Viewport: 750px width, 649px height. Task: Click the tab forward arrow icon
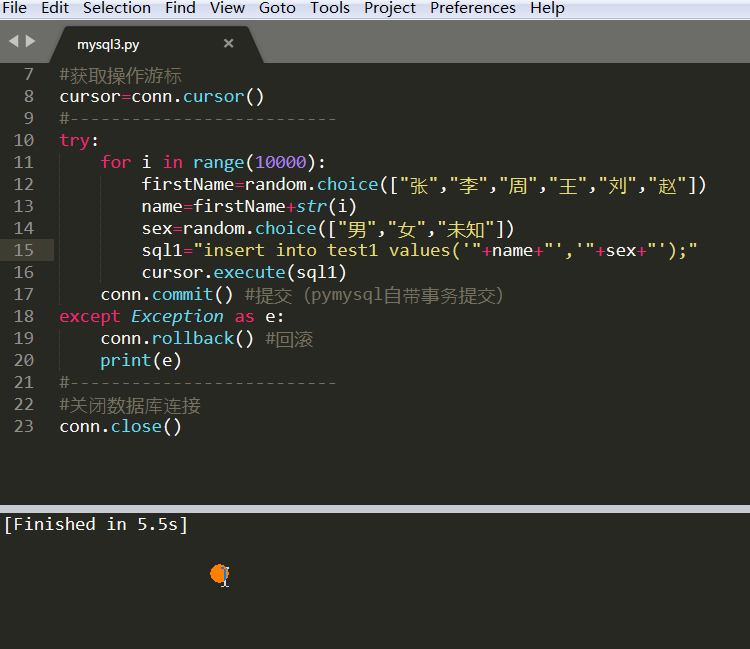pos(30,42)
